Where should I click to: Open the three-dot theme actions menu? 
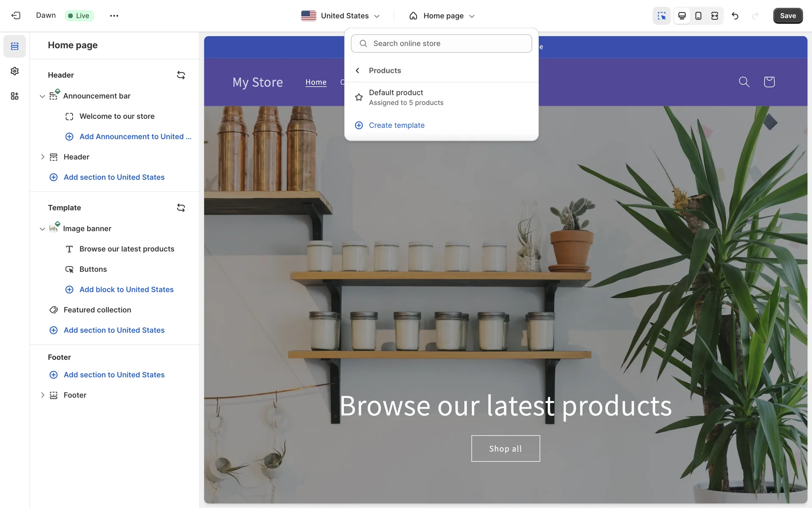coord(114,16)
